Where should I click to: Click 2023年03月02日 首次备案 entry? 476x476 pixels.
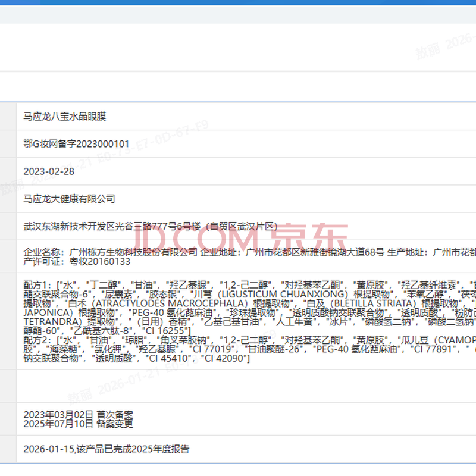[78, 414]
